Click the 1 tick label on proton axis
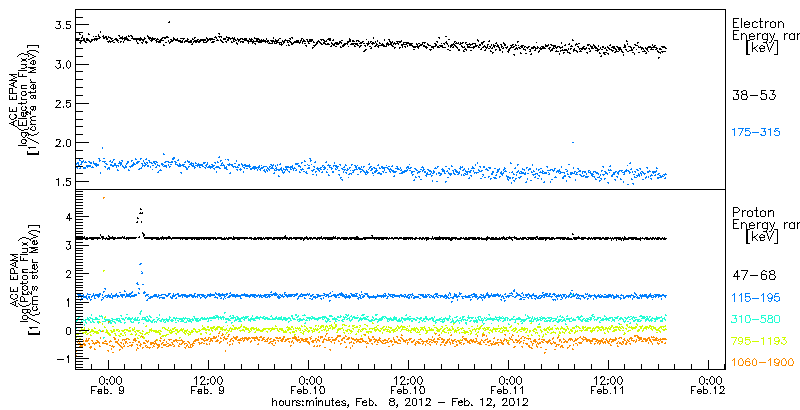This screenshot has height=410, width=800. point(67,302)
